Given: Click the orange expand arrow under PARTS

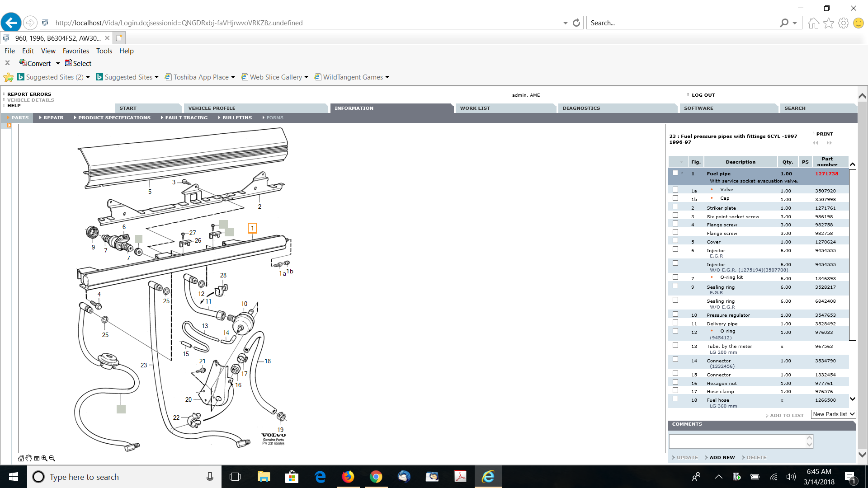Looking at the screenshot, I should click(9, 125).
